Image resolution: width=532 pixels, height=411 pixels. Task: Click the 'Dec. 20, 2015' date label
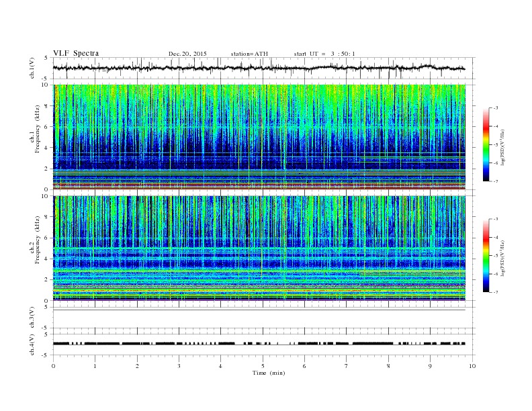[187, 54]
